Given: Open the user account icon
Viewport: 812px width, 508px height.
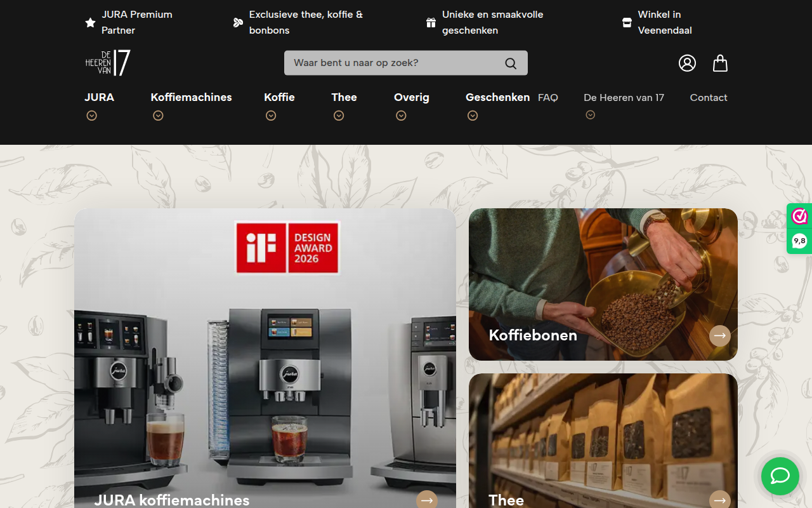Looking at the screenshot, I should coord(687,63).
